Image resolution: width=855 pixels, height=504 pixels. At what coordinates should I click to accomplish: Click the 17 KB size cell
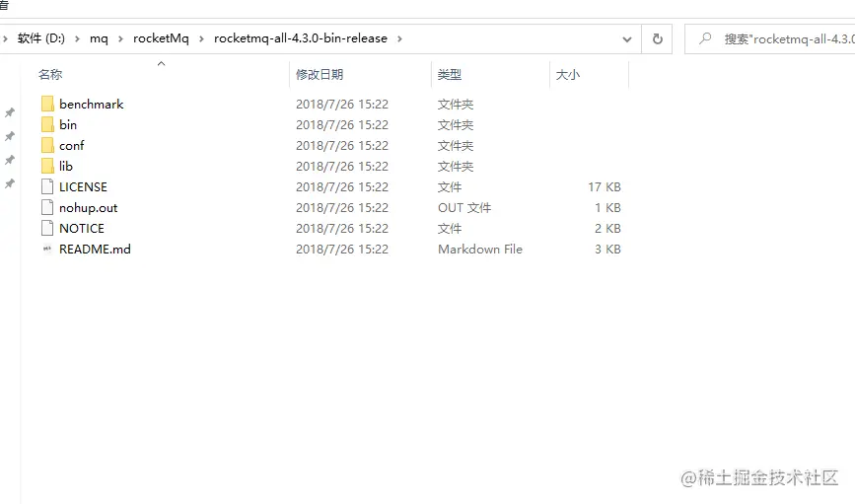coord(605,186)
